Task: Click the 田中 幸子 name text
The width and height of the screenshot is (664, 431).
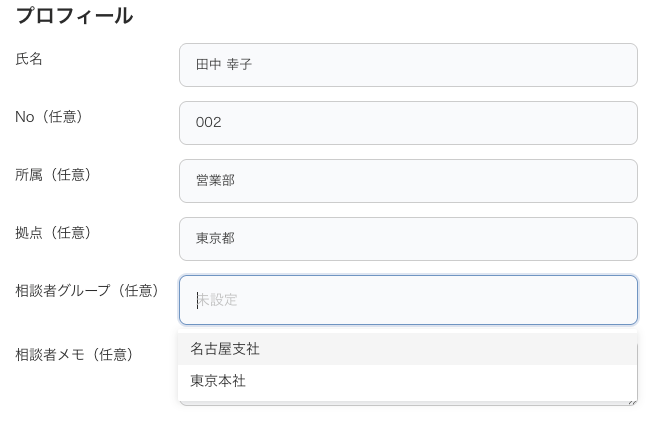Action: pos(224,64)
